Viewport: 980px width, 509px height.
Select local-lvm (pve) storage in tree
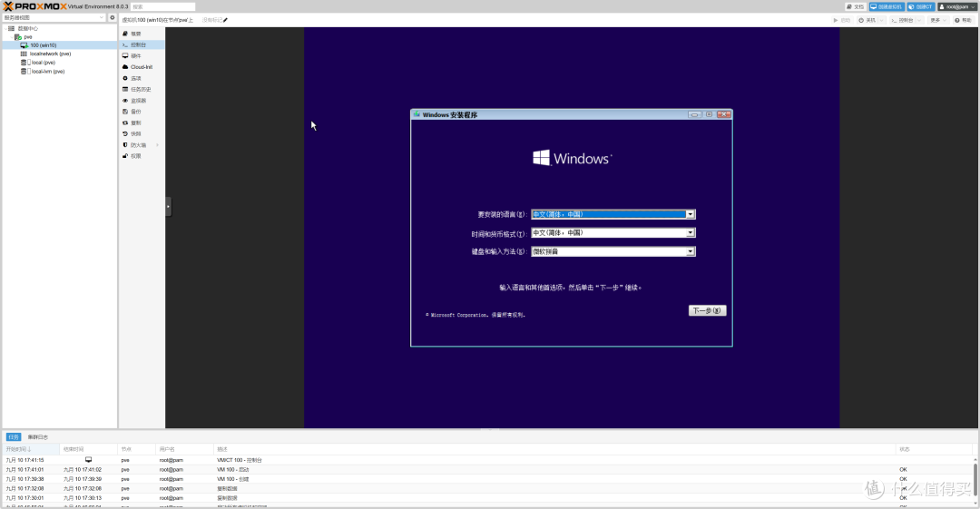tap(47, 72)
